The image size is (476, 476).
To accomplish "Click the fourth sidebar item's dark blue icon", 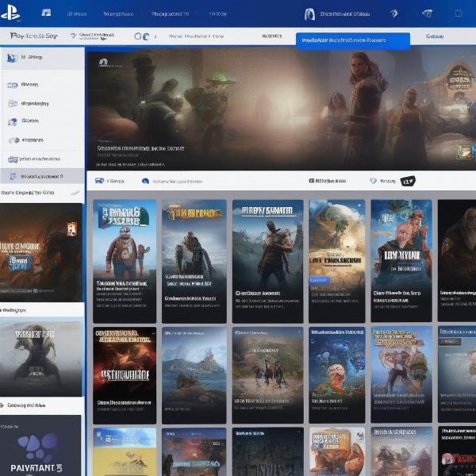I will click(12, 121).
